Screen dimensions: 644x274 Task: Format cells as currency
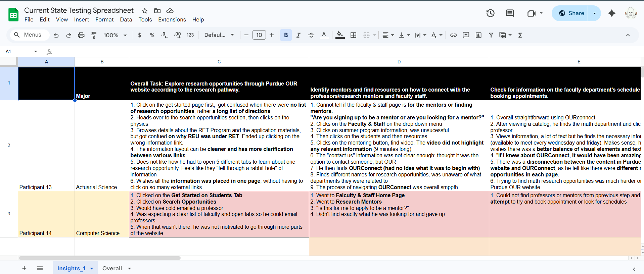coord(140,35)
